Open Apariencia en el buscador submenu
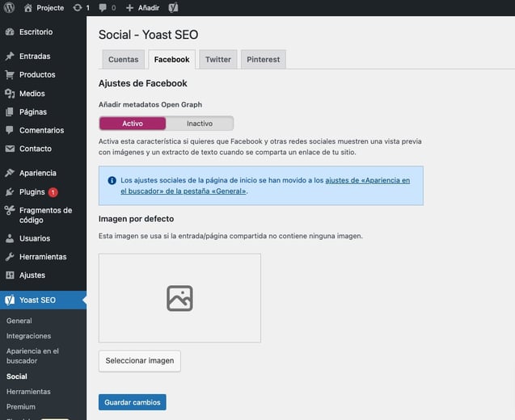The image size is (515, 420). pyautogui.click(x=32, y=355)
